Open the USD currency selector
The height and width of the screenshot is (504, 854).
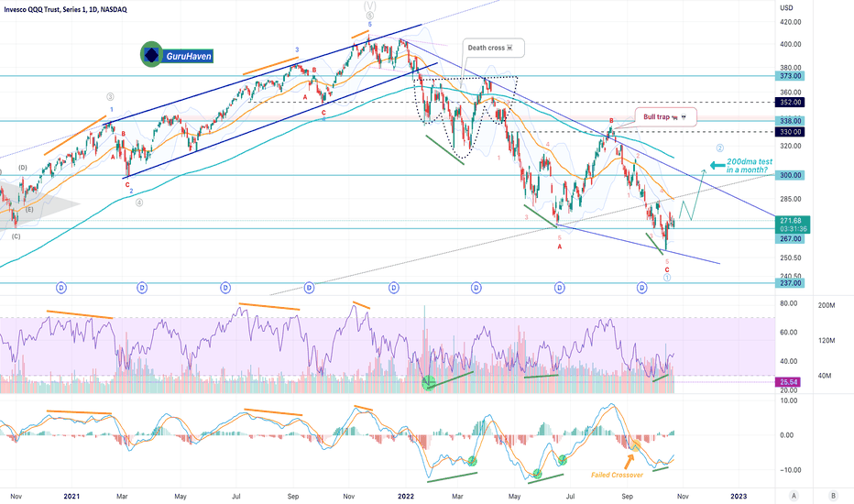coord(786,8)
